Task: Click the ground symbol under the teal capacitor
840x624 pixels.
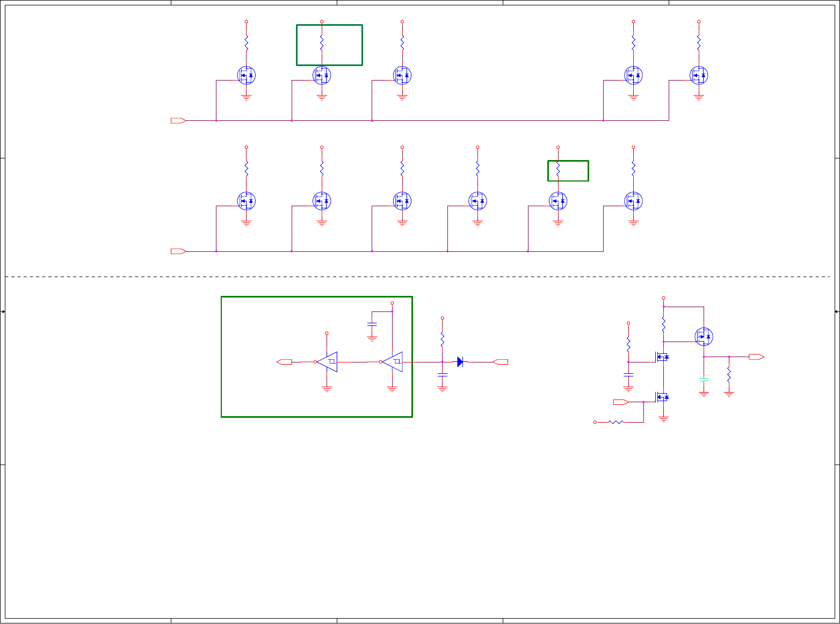Action: click(x=704, y=394)
